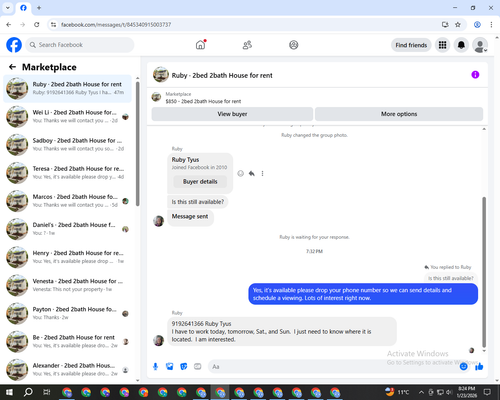Open the apps grid menu icon
This screenshot has width=500, height=400.
coord(442,45)
